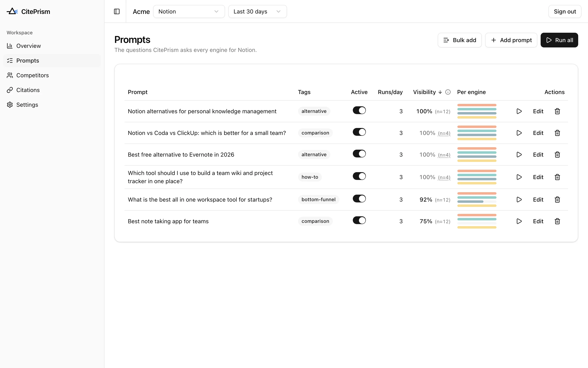Delete the 'best all in one workspace' prompt
The width and height of the screenshot is (588, 368).
[557, 200]
